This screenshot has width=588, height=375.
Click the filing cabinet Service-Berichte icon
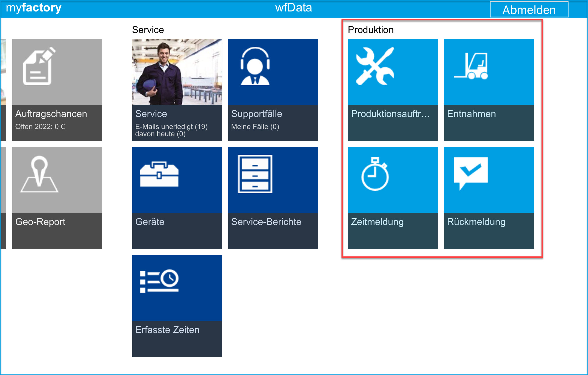255,174
